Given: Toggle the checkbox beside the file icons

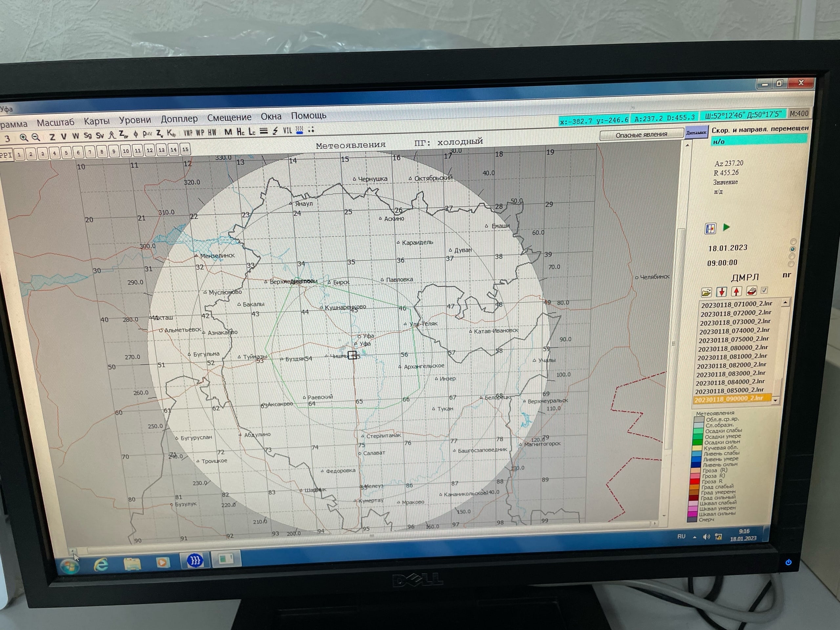Looking at the screenshot, I should click(765, 290).
